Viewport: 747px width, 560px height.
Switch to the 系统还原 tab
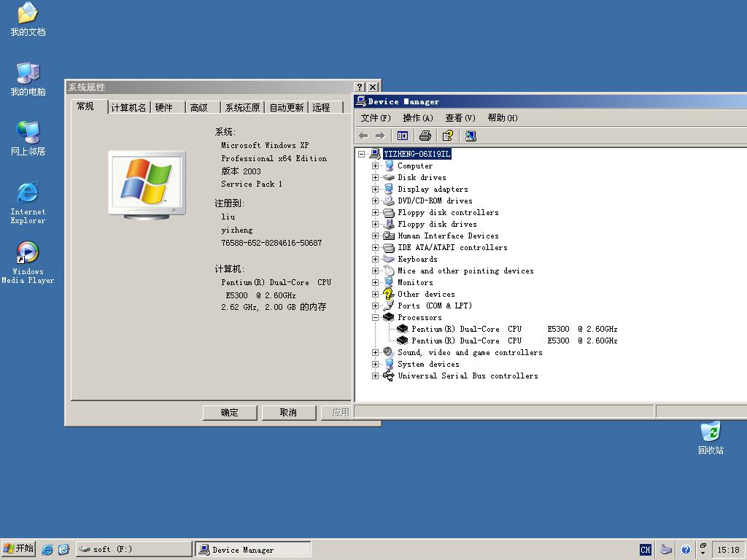point(242,108)
